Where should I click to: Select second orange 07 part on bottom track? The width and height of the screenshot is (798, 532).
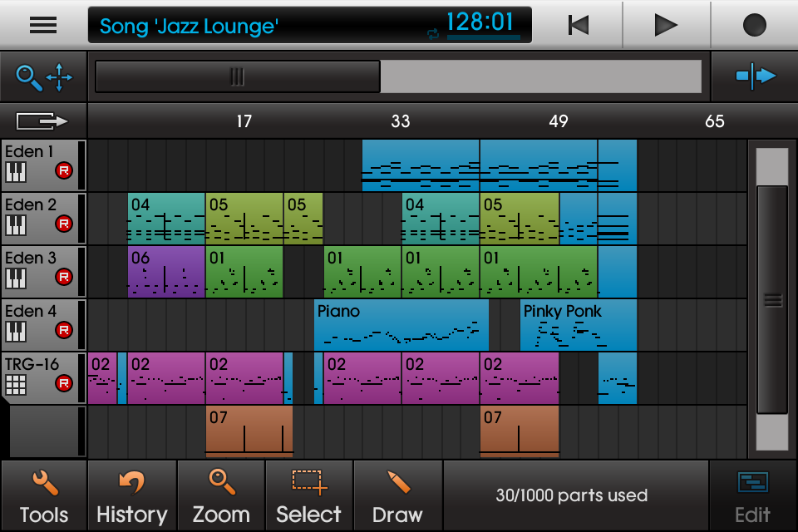[519, 431]
